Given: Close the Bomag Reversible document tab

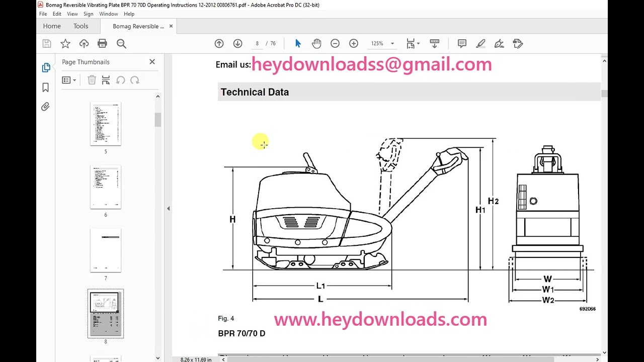Looking at the screenshot, I should (x=171, y=26).
